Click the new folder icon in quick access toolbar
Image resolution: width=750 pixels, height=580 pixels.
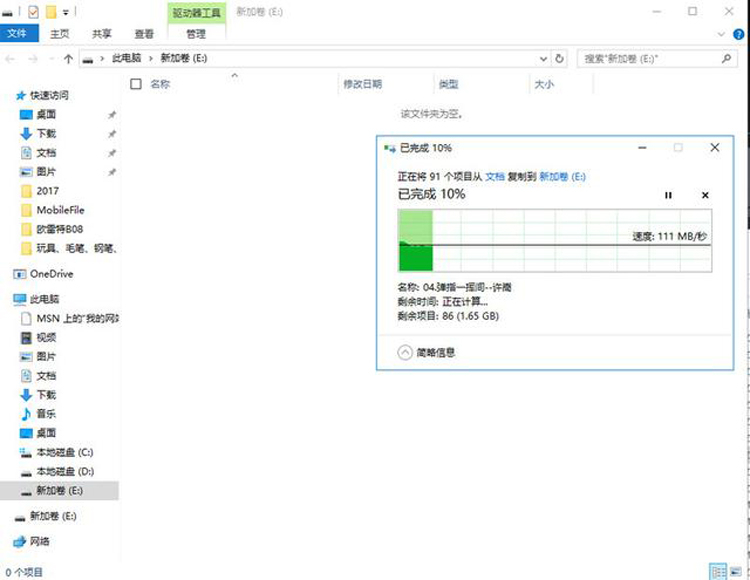pyautogui.click(x=50, y=11)
